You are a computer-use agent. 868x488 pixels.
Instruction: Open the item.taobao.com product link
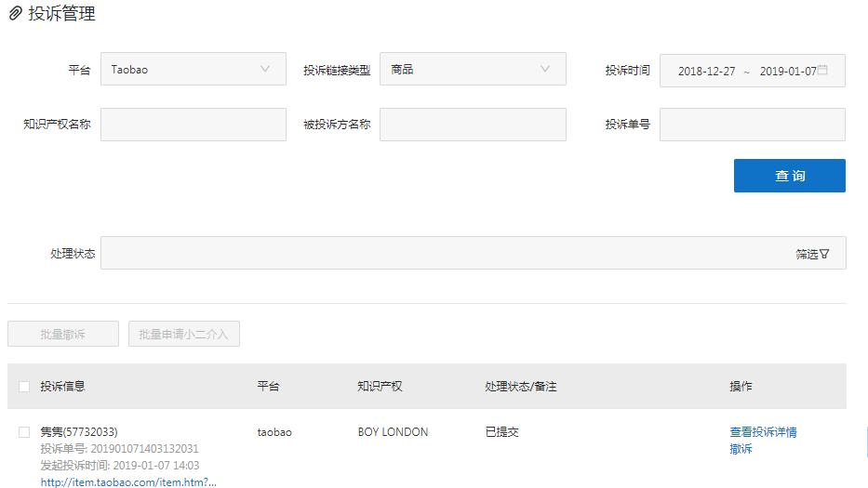[x=128, y=482]
